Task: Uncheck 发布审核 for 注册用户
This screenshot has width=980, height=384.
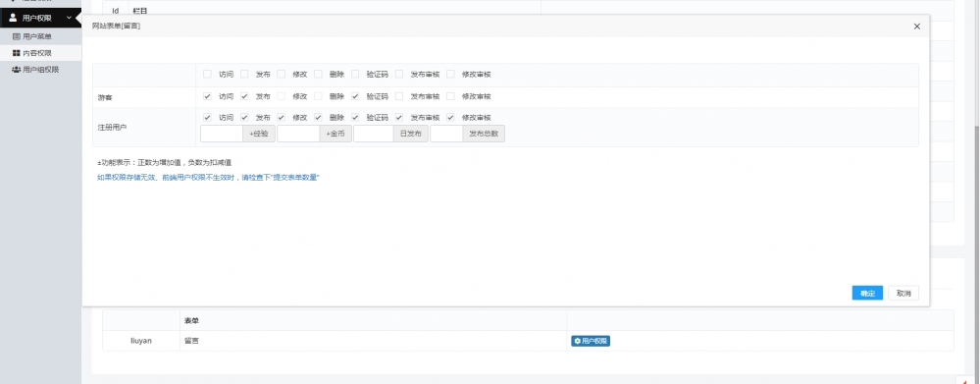Action: pyautogui.click(x=399, y=118)
